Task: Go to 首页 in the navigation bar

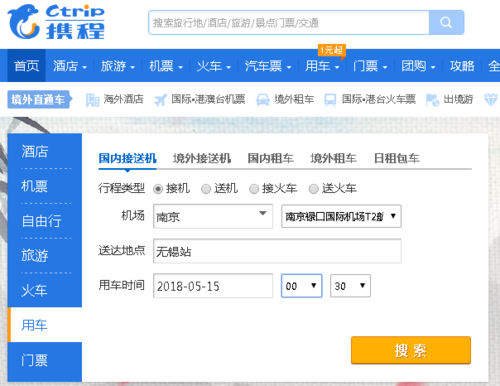Action: click(26, 66)
